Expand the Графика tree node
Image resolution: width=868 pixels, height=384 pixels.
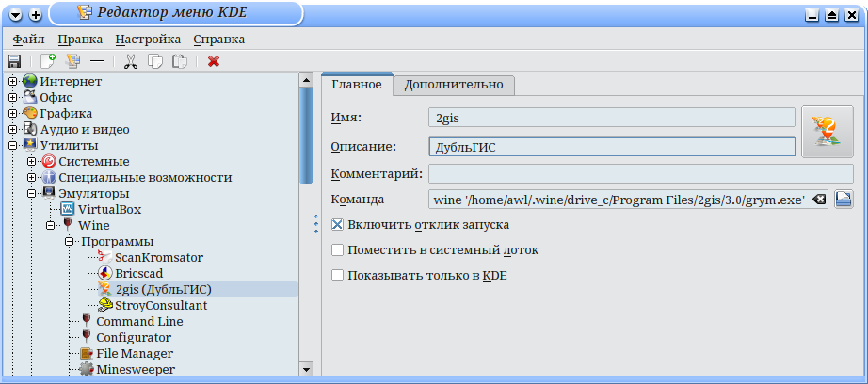13,114
